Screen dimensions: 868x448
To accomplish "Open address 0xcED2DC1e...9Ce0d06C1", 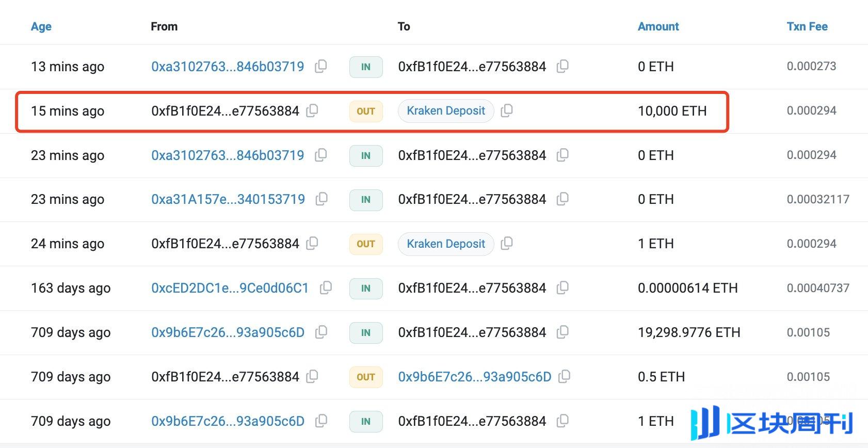I will pos(230,288).
